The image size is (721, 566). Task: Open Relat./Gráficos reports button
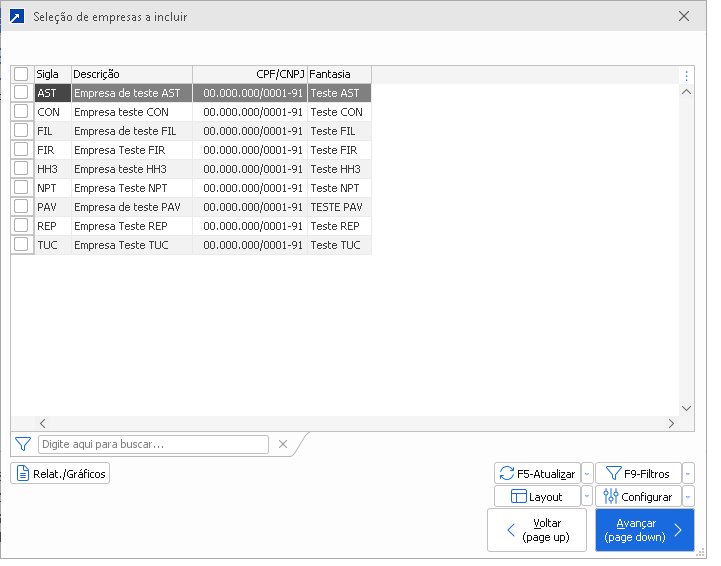tap(60, 474)
